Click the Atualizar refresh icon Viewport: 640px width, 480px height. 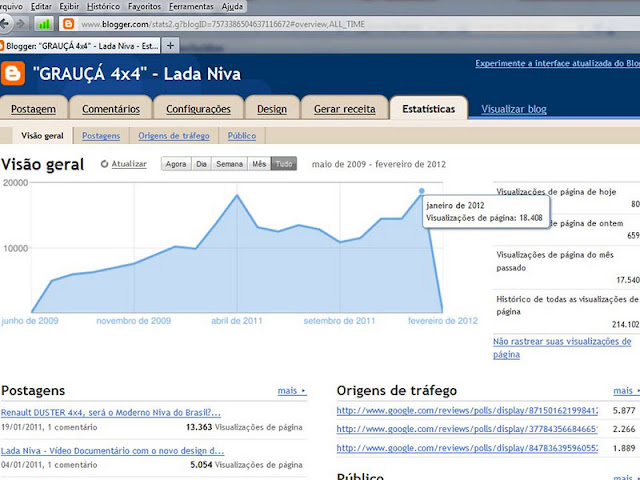point(104,164)
